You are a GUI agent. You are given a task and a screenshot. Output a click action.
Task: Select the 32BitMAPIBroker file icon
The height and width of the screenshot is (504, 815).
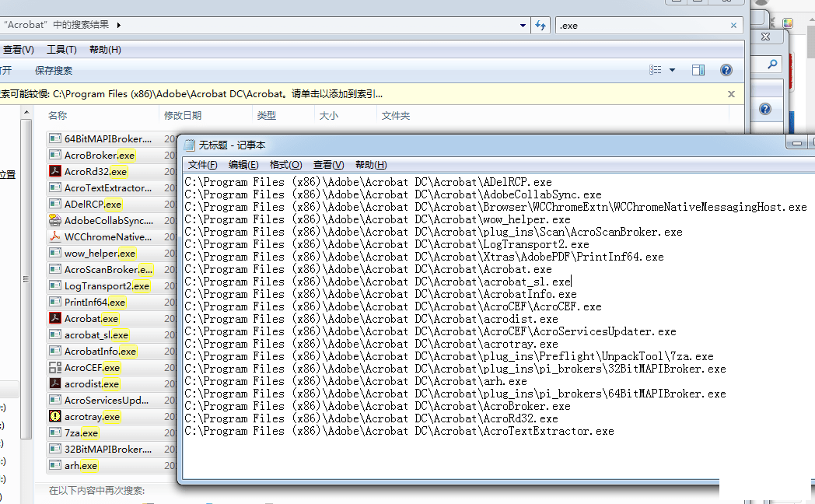[x=55, y=449]
